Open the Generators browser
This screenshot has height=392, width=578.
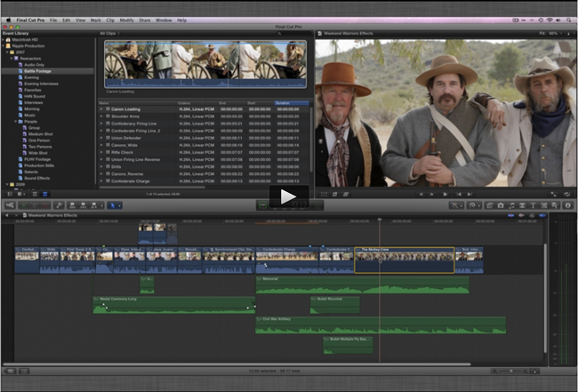click(543, 205)
